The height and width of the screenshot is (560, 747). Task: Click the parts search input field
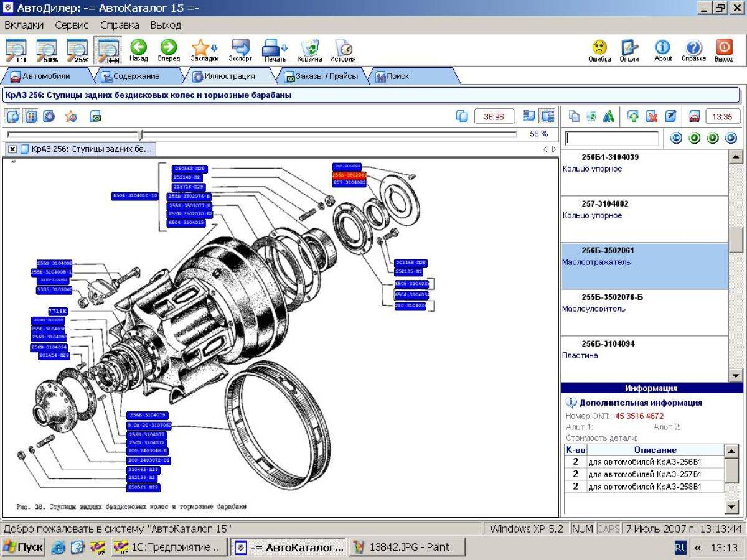click(x=611, y=138)
